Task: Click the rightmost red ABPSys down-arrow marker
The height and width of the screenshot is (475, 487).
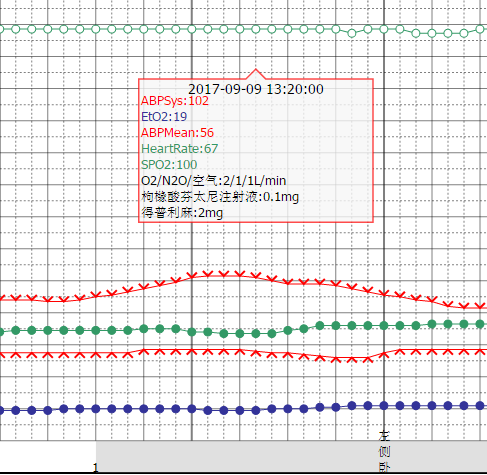Action: (480, 306)
